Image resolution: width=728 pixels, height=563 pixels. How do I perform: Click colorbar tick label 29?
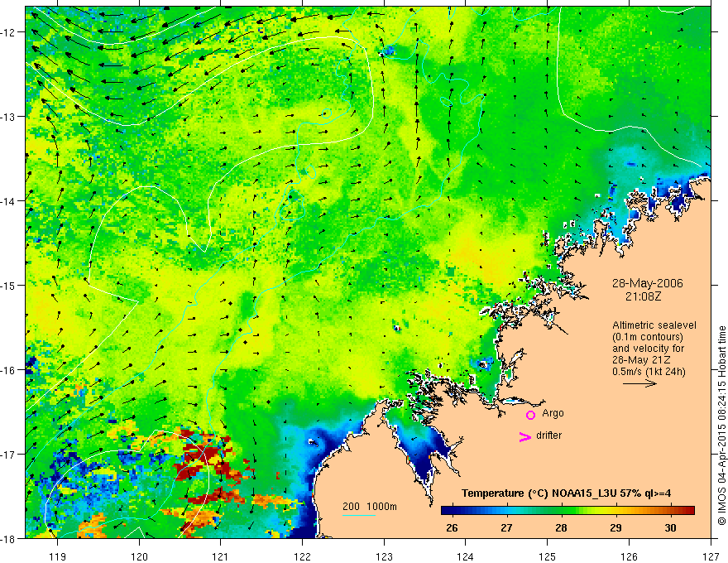click(x=615, y=527)
